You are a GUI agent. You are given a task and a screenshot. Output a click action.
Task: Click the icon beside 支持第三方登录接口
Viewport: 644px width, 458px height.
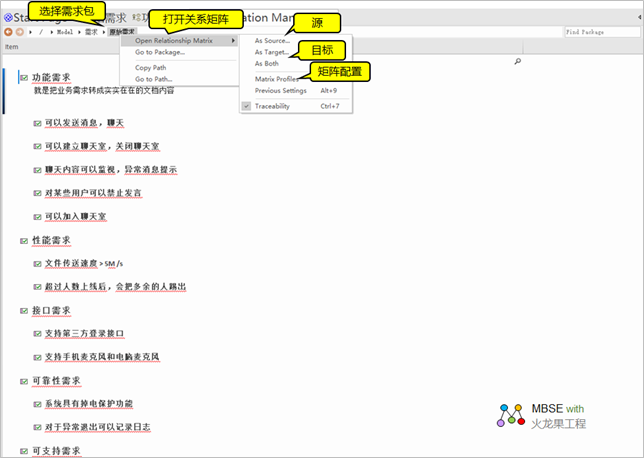tap(37, 333)
